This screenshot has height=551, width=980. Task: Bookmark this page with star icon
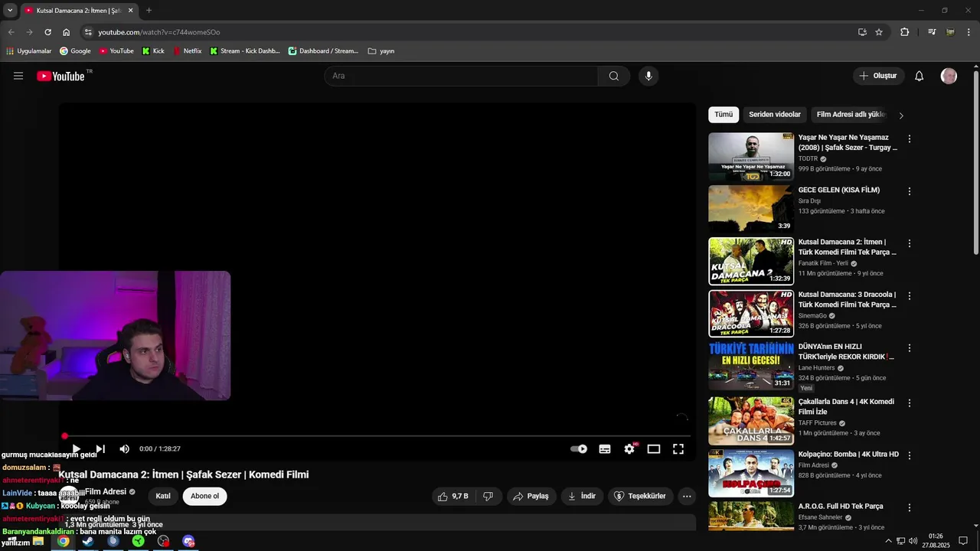[879, 32]
